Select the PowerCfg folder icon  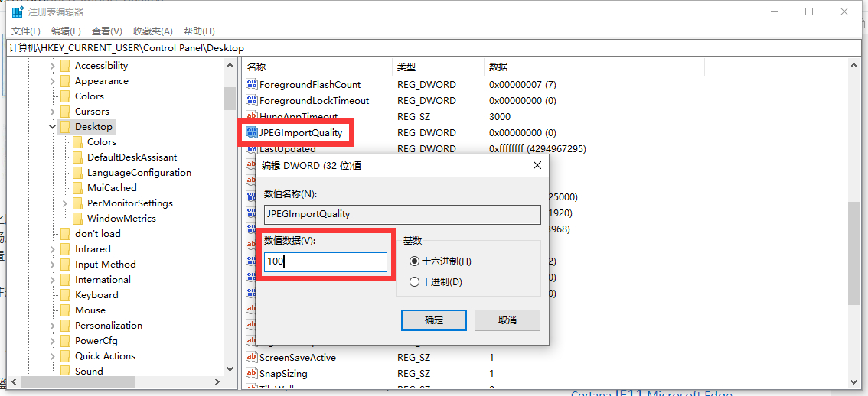[65, 340]
